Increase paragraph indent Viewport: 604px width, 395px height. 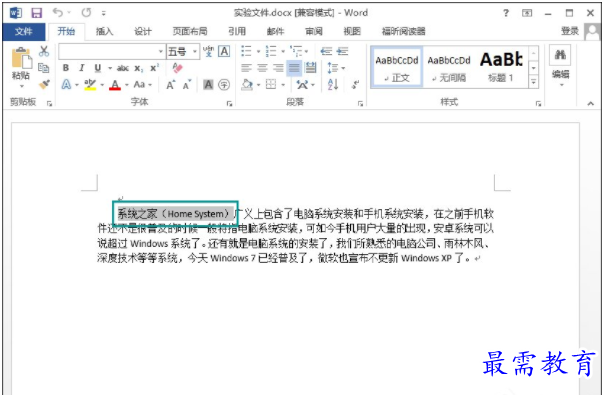point(342,51)
